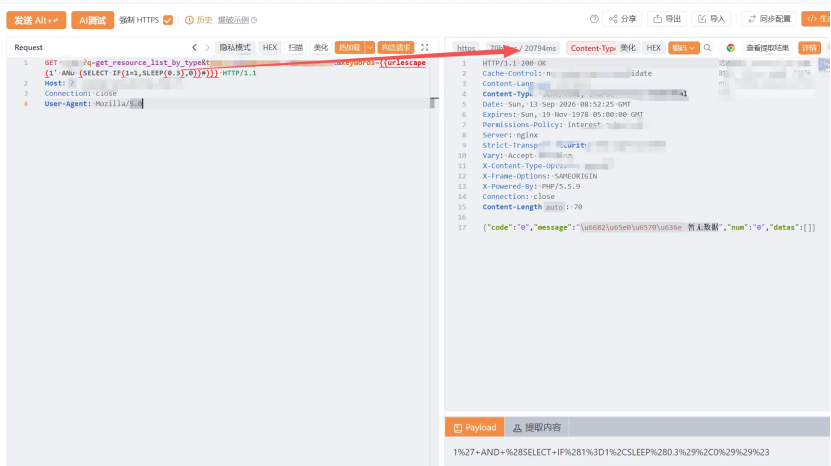
Task: Click the Server: nginx response line
Action: (510, 135)
